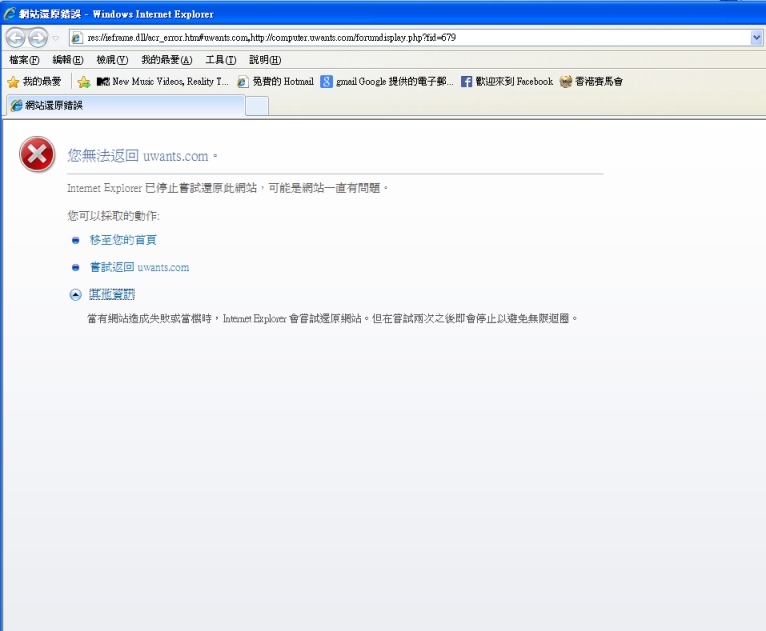
Task: Click the red error X icon
Action: click(x=37, y=154)
